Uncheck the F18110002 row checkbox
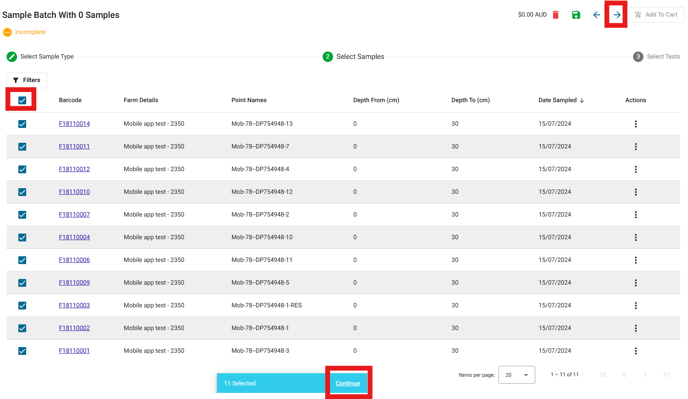The image size is (688, 399). click(x=22, y=328)
